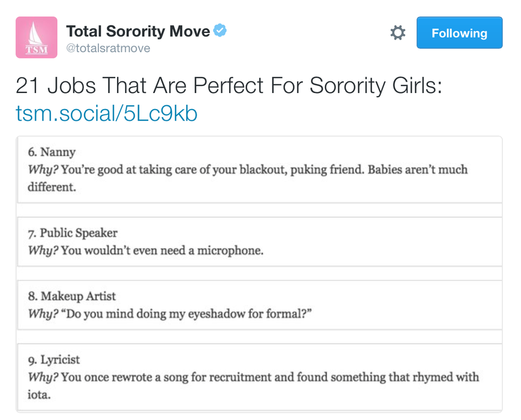
Task: Click the pink TSM sailboat avatar
Action: 36,37
